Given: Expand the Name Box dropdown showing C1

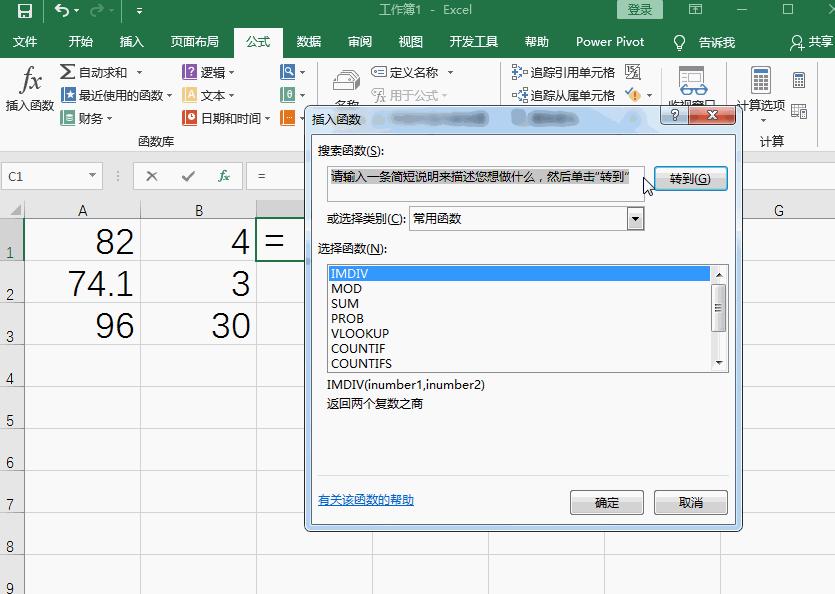Looking at the screenshot, I should [x=94, y=174].
